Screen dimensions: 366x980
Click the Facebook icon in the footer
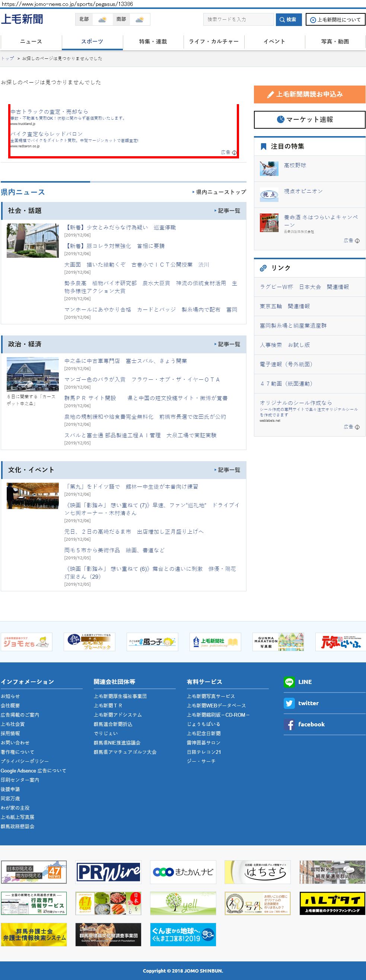coord(289,724)
